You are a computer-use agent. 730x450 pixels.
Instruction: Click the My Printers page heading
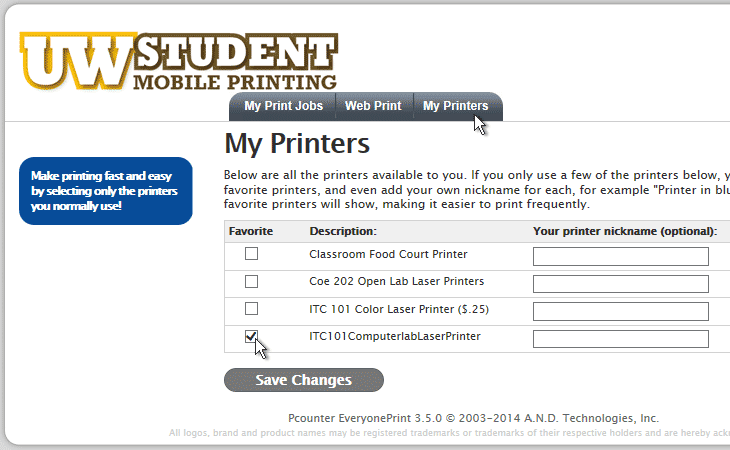pos(297,143)
